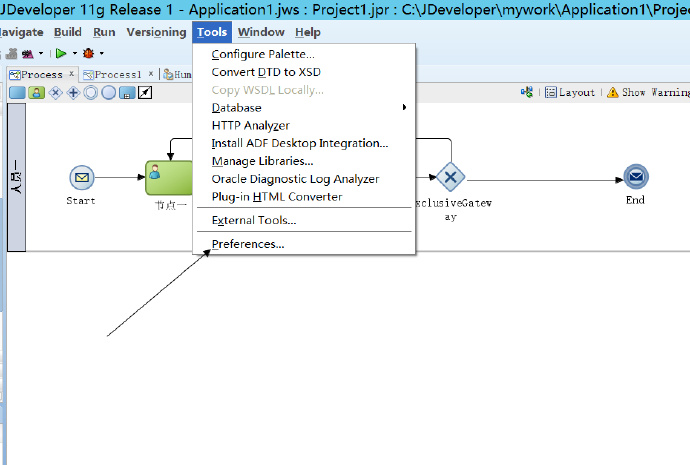Screen dimensions: 690x465
Task: Click the Start message event node
Action: point(82,177)
